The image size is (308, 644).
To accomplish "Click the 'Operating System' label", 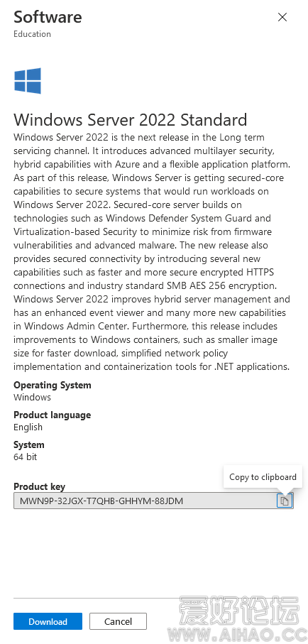I will pyautogui.click(x=52, y=386).
